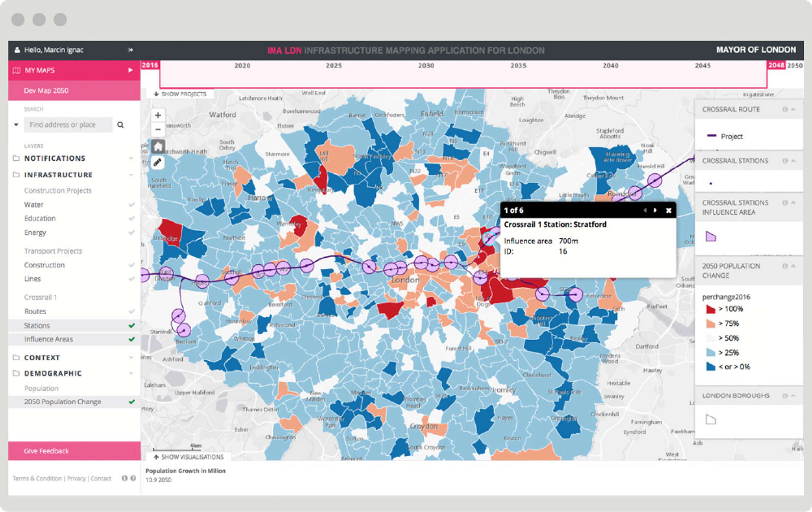Screen dimensions: 812x512
Task: Disable the Influence Areas layer checkmark
Action: point(132,339)
